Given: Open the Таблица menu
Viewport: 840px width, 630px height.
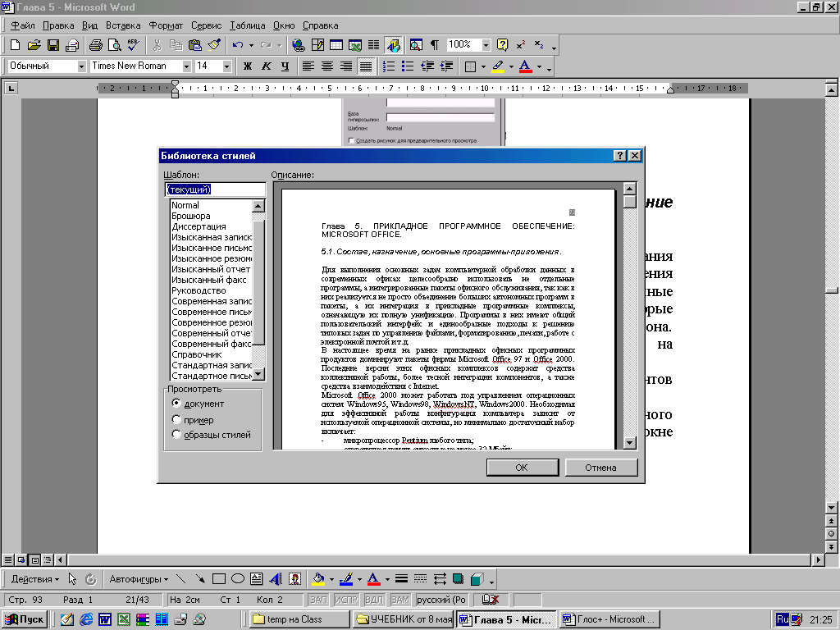Looking at the screenshot, I should click(248, 25).
